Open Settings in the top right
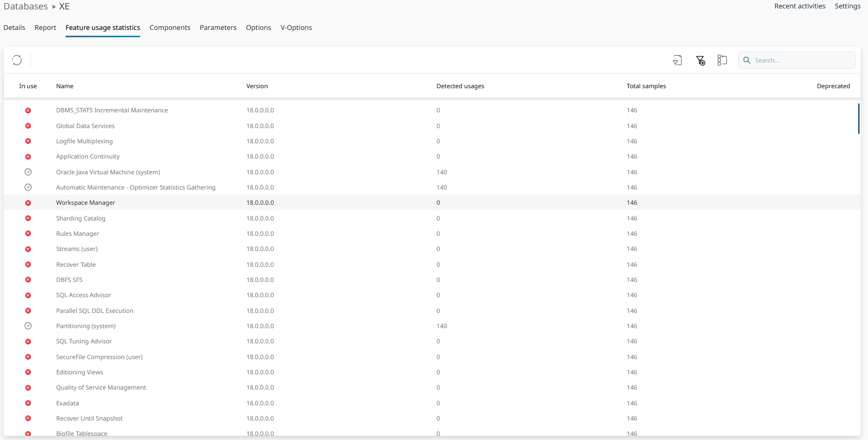868x440 pixels. click(x=847, y=6)
